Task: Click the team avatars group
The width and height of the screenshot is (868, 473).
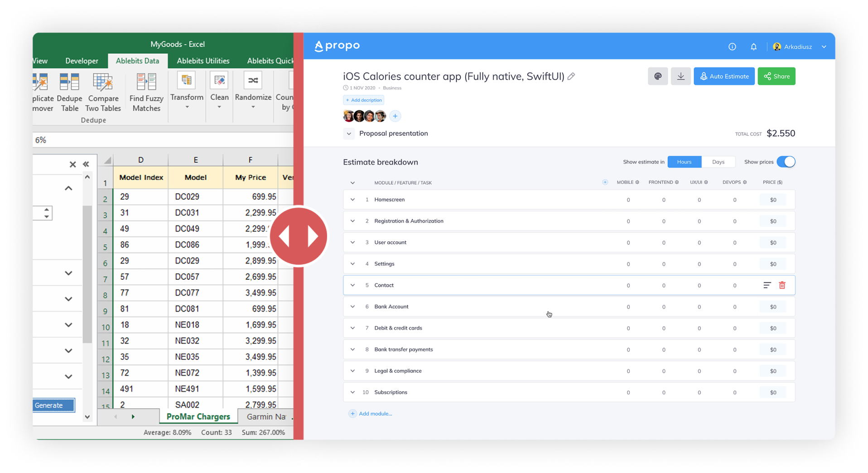Action: (365, 116)
